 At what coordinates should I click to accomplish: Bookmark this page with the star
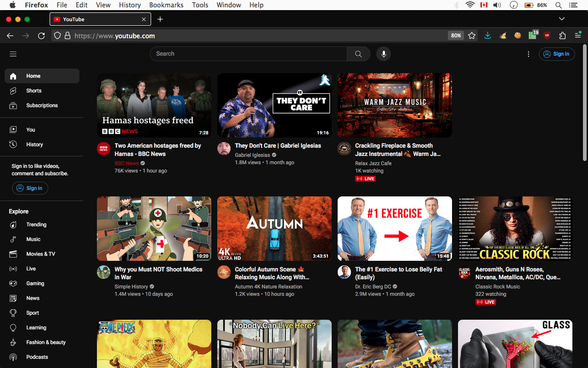[x=472, y=35]
